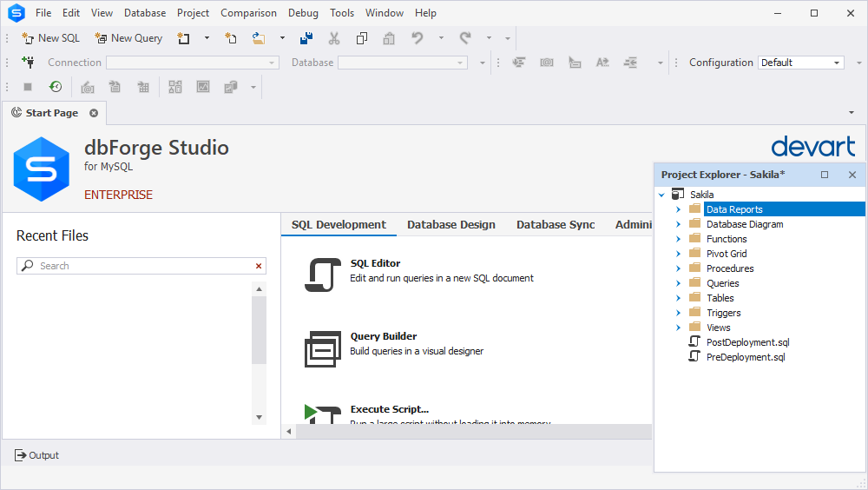
Task: Click the schema objects diagram icon
Action: click(175, 87)
